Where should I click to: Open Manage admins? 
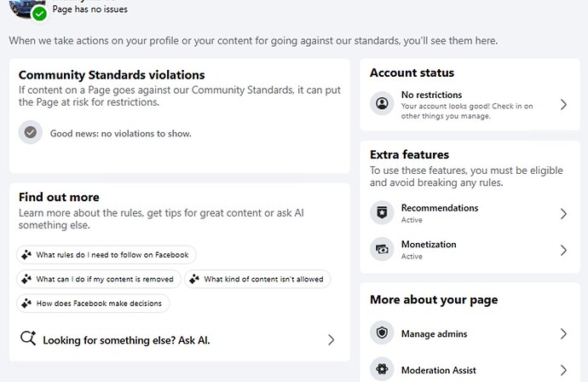(x=470, y=333)
